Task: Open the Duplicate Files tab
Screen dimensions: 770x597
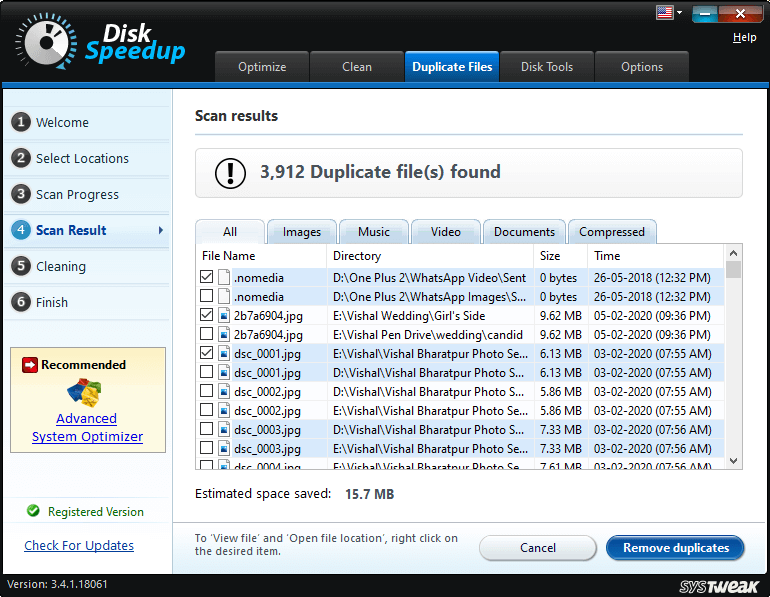Action: [452, 67]
